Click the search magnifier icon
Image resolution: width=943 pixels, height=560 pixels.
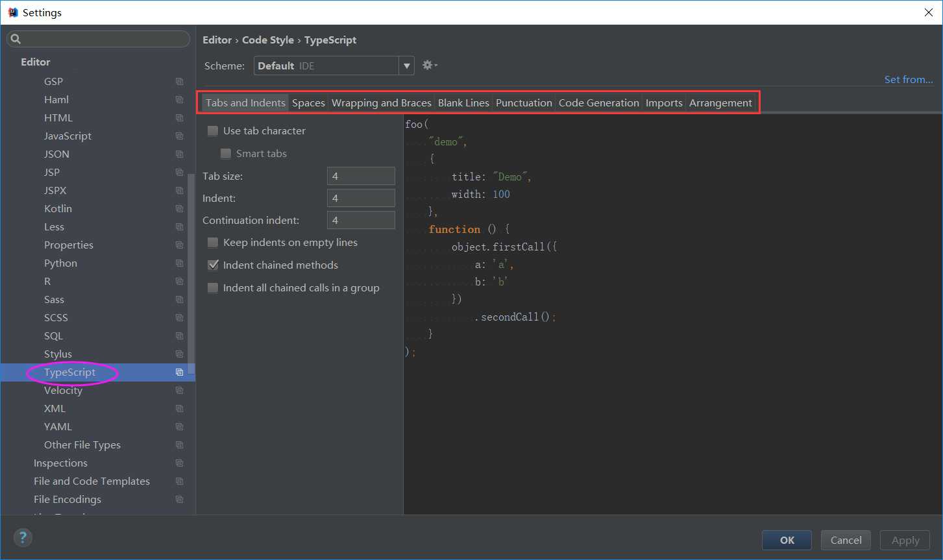pyautogui.click(x=16, y=40)
